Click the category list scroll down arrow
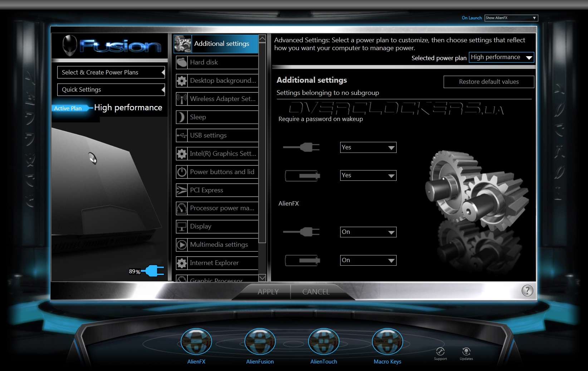588x371 pixels. click(262, 278)
